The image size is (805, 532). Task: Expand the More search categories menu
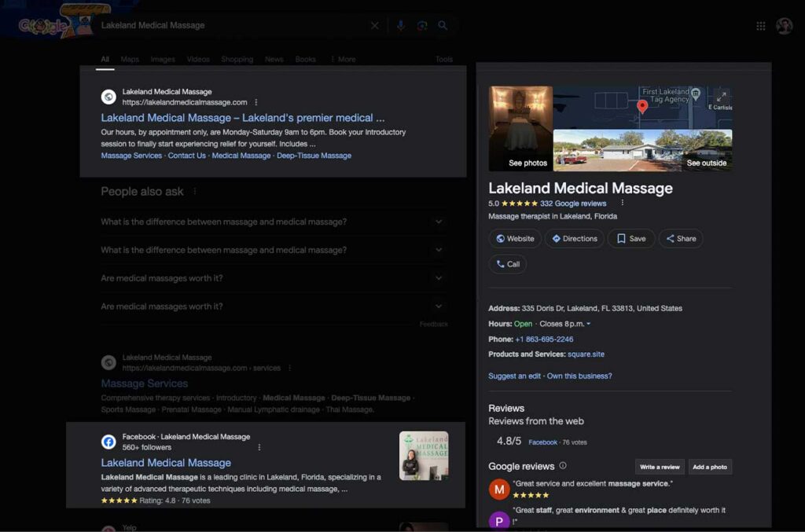pos(343,59)
